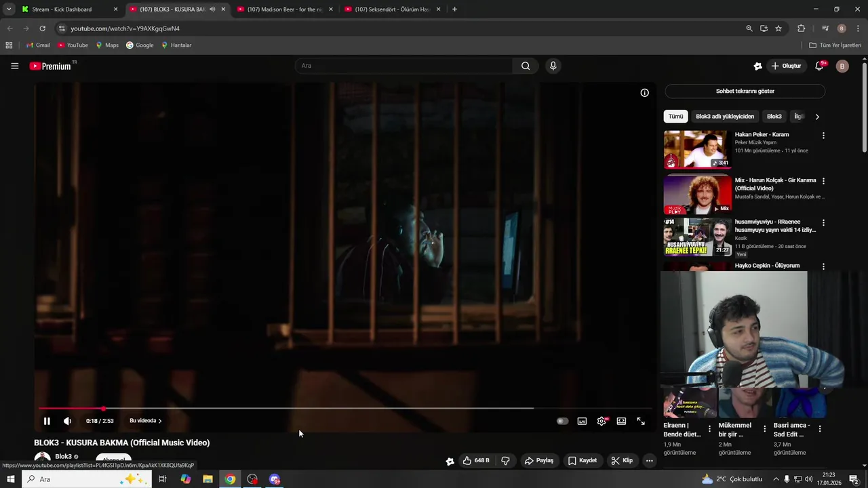Open the weather widget 2°C Çok bulutlu
The width and height of the screenshot is (868, 488).
(732, 479)
